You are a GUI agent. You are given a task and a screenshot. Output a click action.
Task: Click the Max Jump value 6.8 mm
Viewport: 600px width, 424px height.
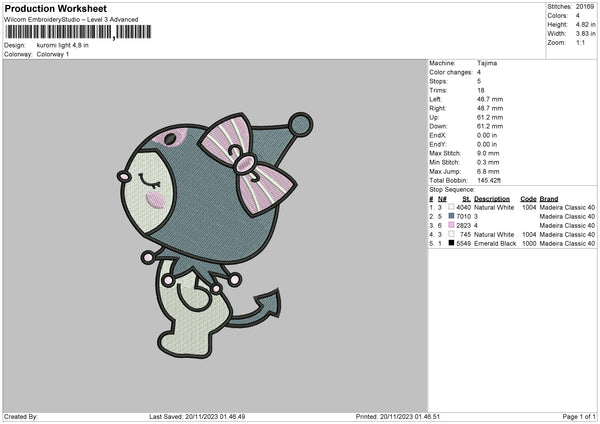pos(488,171)
